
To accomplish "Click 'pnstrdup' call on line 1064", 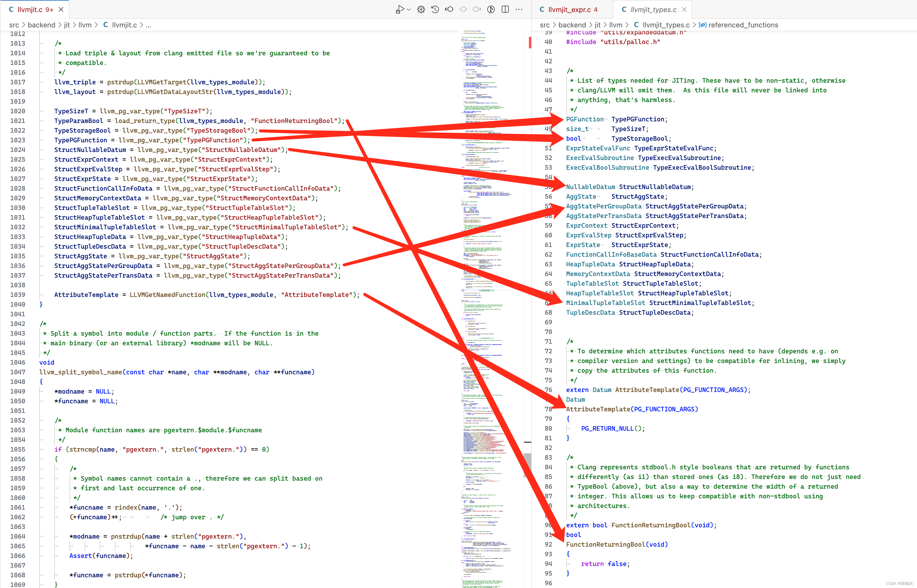I will click(x=126, y=536).
